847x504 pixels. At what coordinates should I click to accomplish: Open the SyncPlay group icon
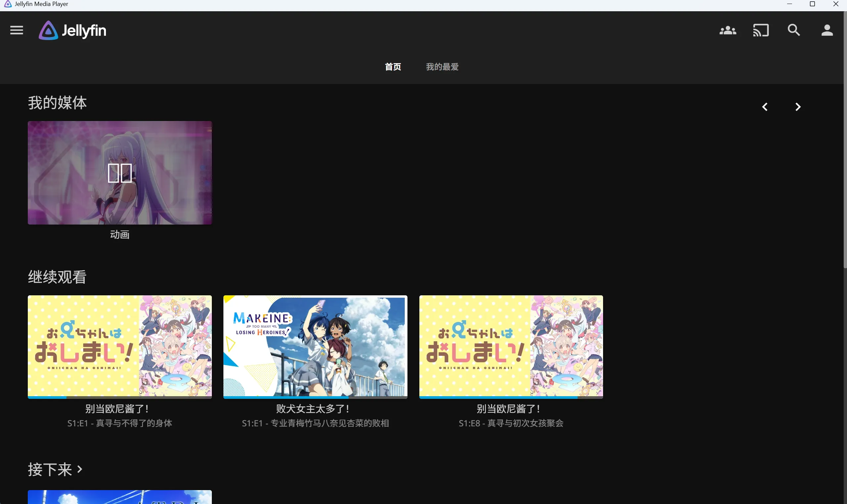pyautogui.click(x=728, y=30)
